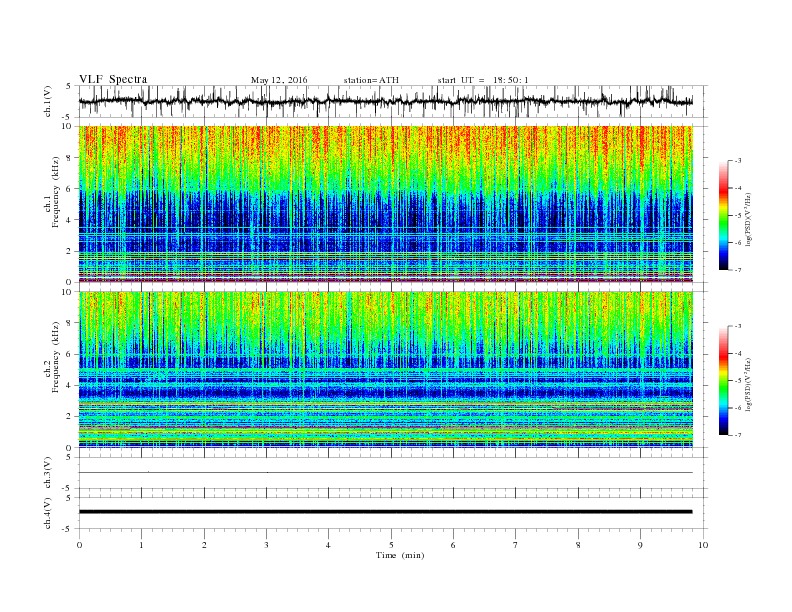This screenshot has height=612, width=792.
Task: Click the 'VLF Spectra' plot title
Action: [113, 79]
